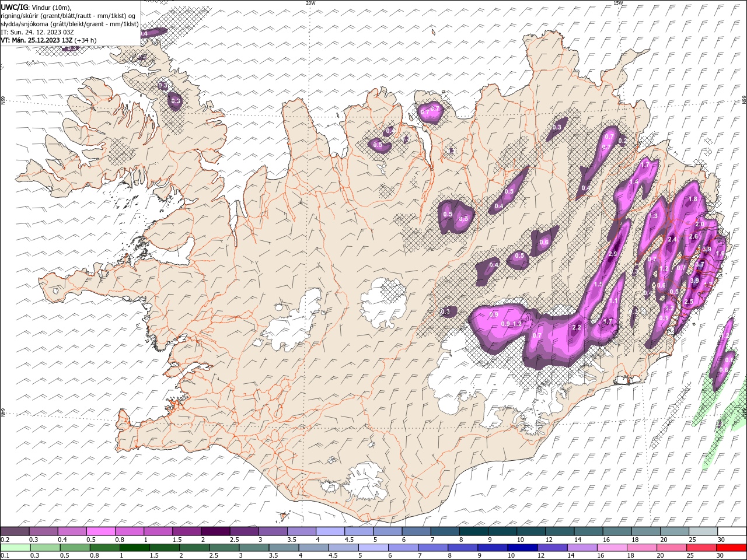Select the bright pink 0.5 swatch in the upper scale

click(x=100, y=531)
